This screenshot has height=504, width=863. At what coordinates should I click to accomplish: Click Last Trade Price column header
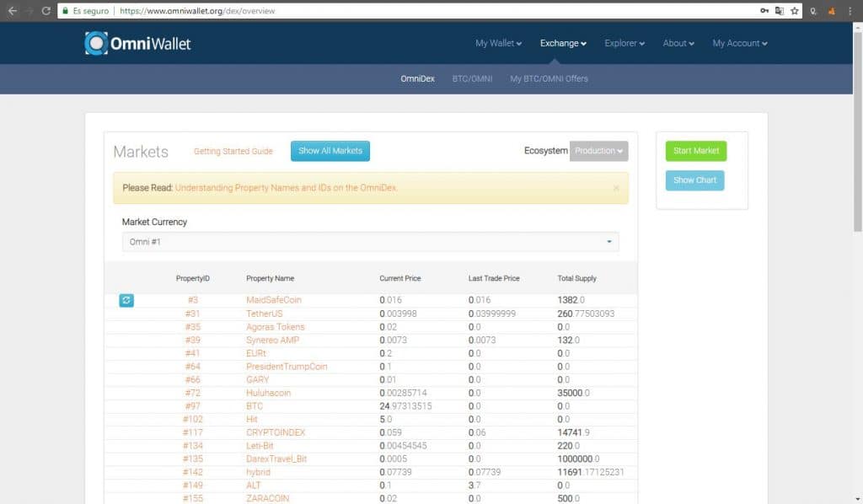pyautogui.click(x=494, y=278)
